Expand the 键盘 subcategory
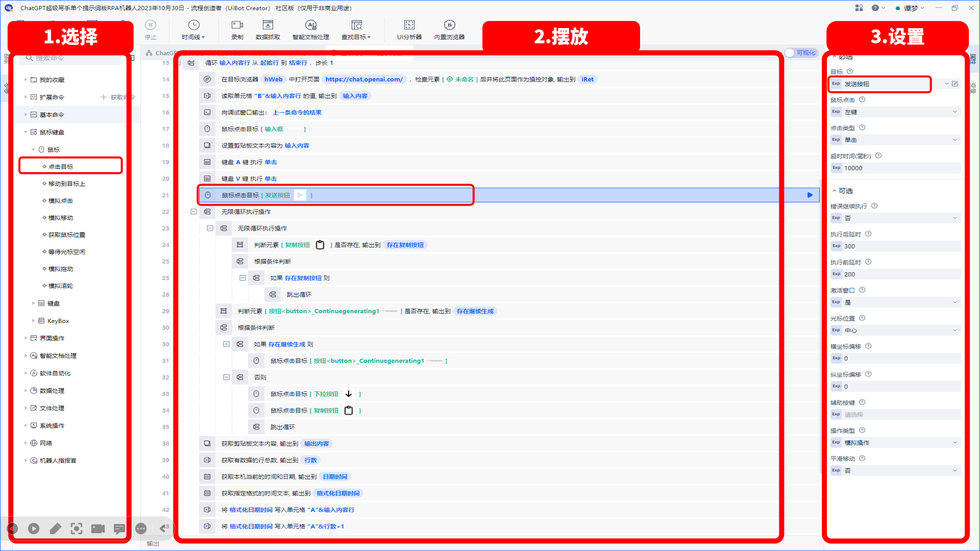 tap(34, 303)
